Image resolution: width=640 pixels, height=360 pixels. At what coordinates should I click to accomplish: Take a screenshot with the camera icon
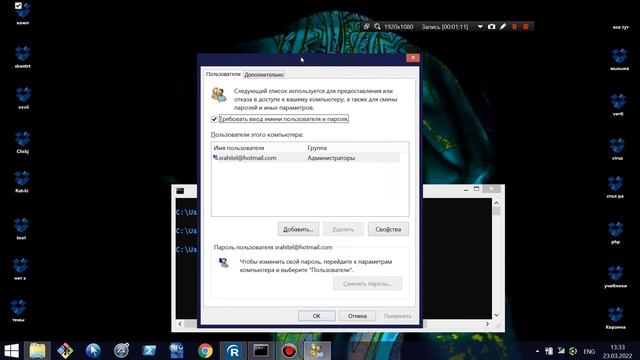(x=491, y=27)
